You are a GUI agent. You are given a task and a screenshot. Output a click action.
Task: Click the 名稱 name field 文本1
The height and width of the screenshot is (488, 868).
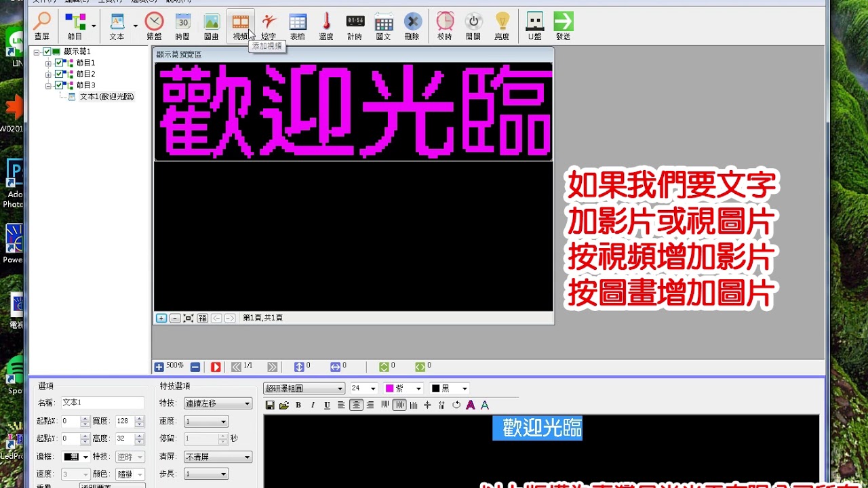point(102,403)
